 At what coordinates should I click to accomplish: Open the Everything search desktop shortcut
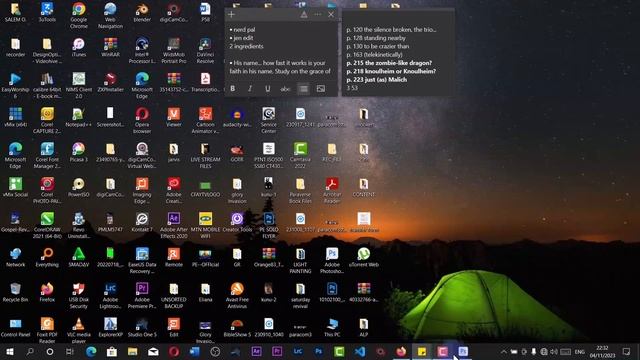point(47,258)
